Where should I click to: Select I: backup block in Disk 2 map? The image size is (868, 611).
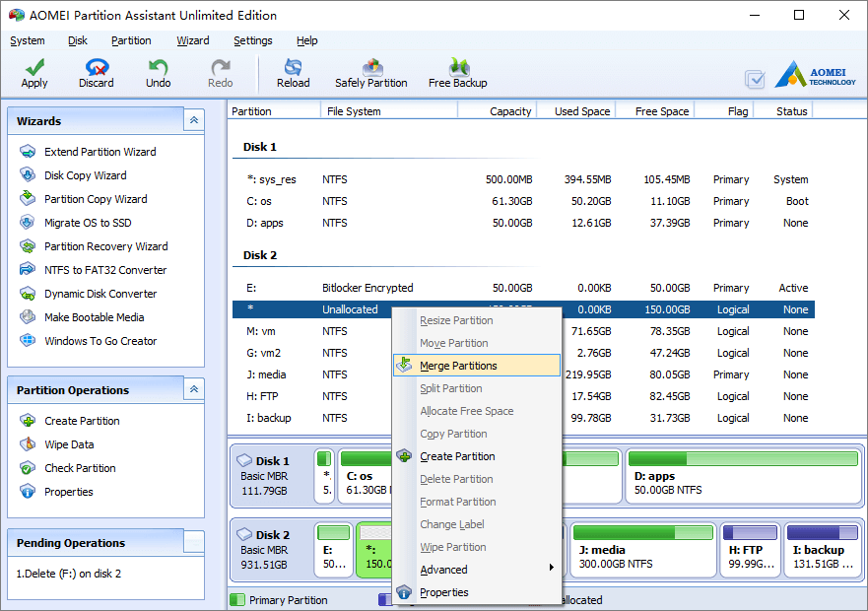pos(823,550)
